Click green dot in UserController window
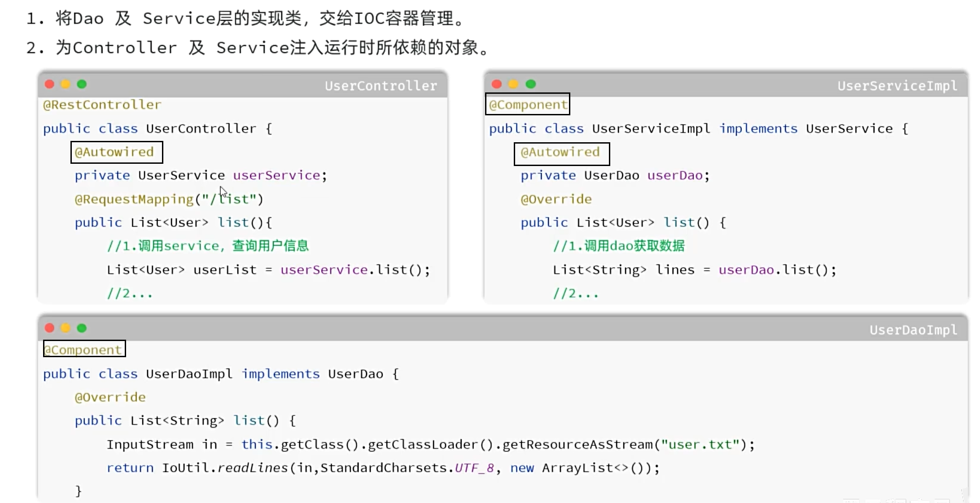Image resolution: width=980 pixels, height=503 pixels. 82,84
